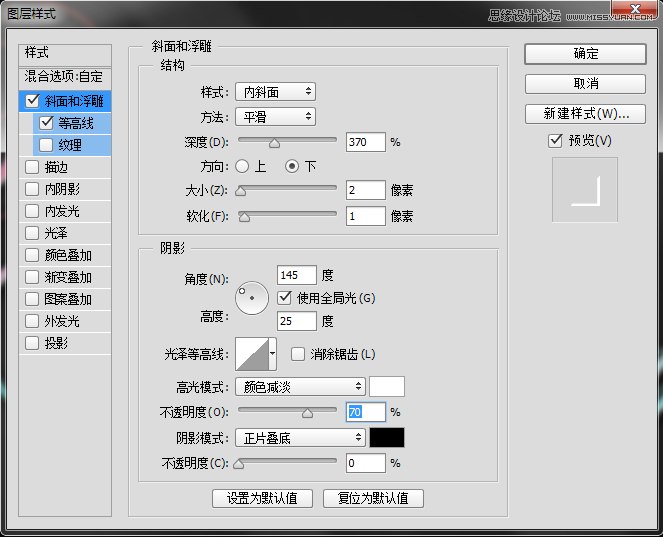Enable the 渐变叠加 checkbox
The width and height of the screenshot is (663, 537).
click(33, 277)
